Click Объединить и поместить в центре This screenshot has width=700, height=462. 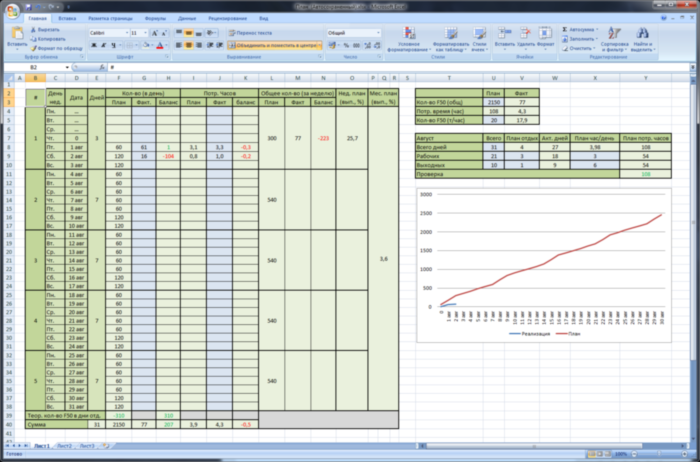[x=272, y=45]
